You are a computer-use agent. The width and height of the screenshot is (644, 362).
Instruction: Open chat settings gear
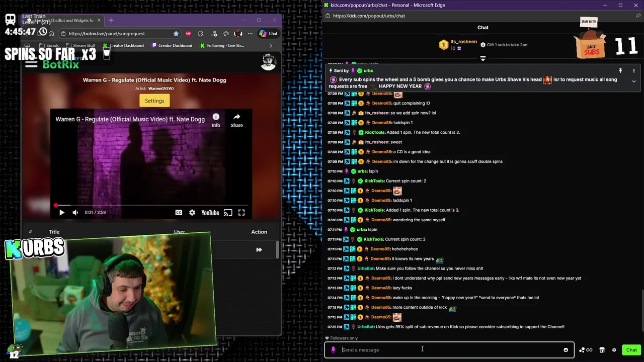[614, 350]
